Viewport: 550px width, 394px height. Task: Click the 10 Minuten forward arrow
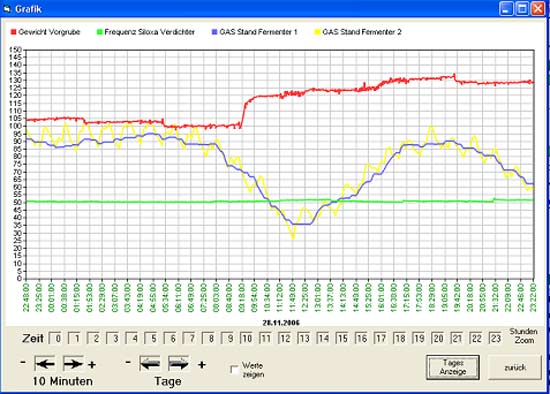coord(73,363)
